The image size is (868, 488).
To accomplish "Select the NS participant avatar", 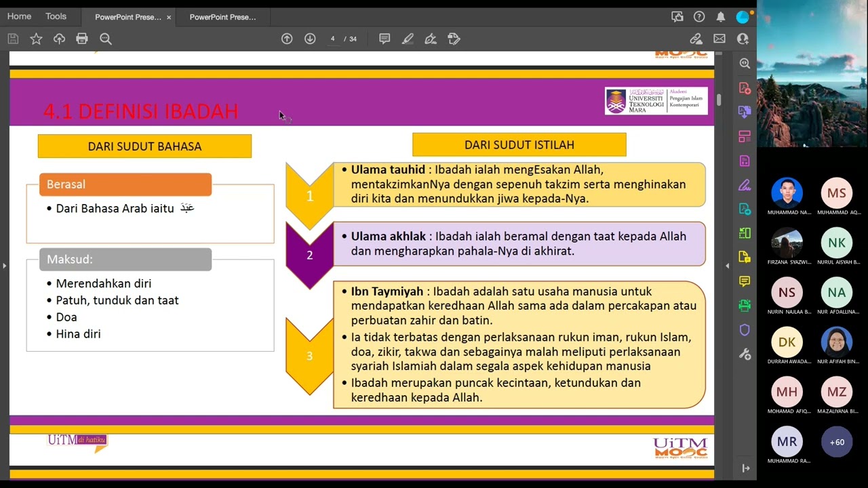I will click(787, 292).
